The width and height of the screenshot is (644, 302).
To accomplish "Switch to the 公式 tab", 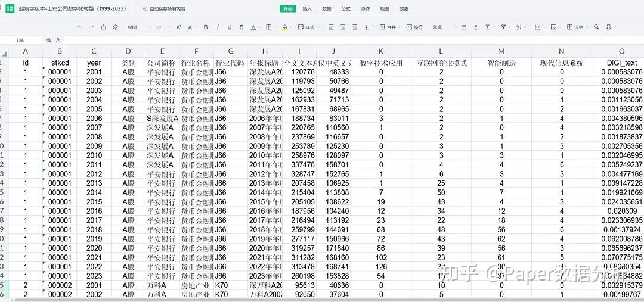I will (346, 8).
